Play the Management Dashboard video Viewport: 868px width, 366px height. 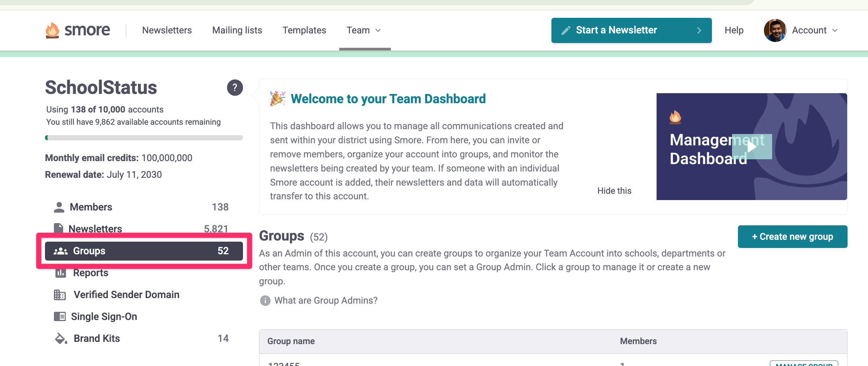752,147
